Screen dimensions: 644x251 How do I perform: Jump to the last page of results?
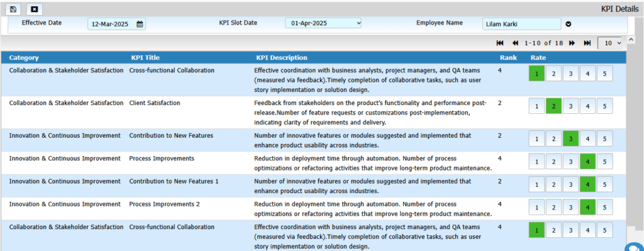pyautogui.click(x=587, y=43)
